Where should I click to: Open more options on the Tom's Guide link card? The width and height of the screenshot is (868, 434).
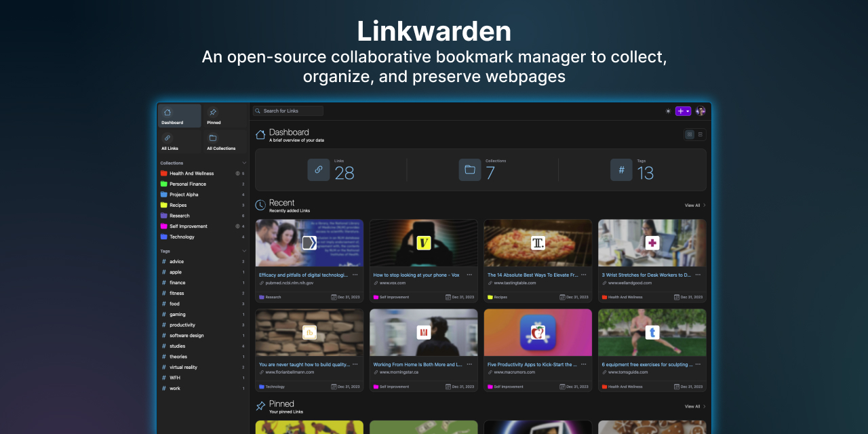[x=698, y=364]
